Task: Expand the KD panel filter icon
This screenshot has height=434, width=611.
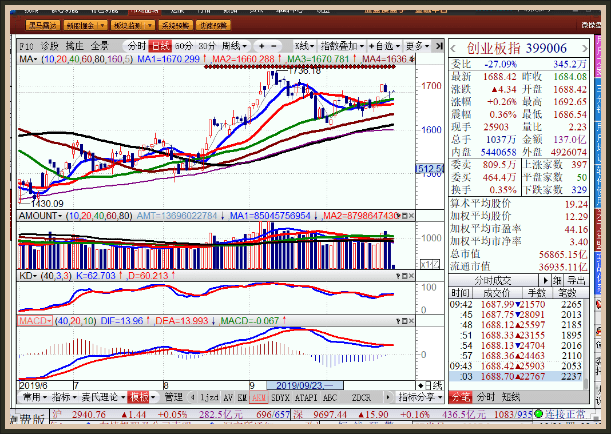Action: pos(398,276)
